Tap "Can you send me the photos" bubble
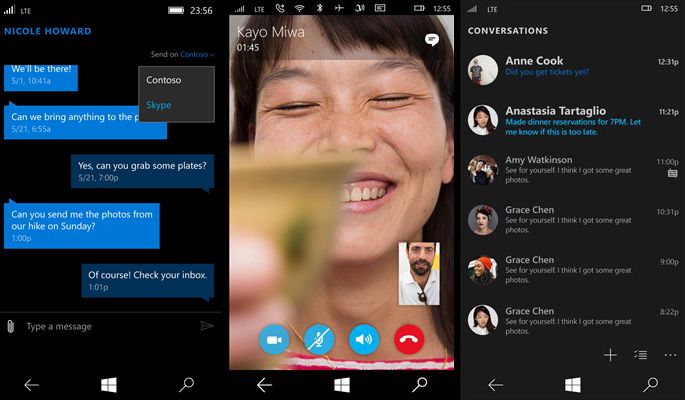Screen dimensions: 685x400 pos(82,225)
